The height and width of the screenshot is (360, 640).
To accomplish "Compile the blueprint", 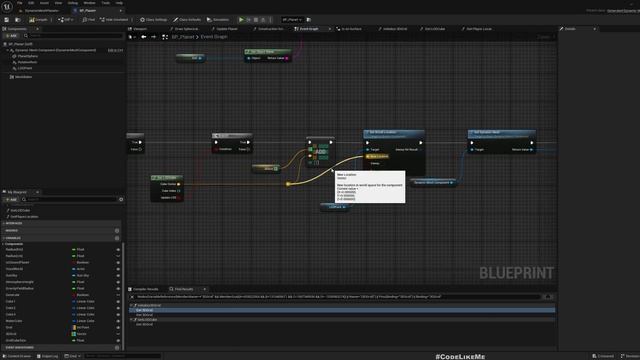I will 38,20.
